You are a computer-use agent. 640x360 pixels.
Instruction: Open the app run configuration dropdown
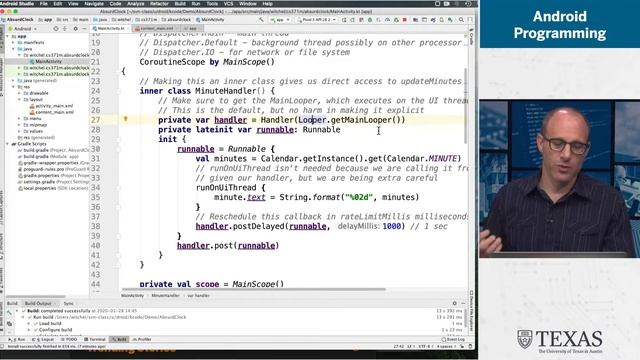pos(280,20)
